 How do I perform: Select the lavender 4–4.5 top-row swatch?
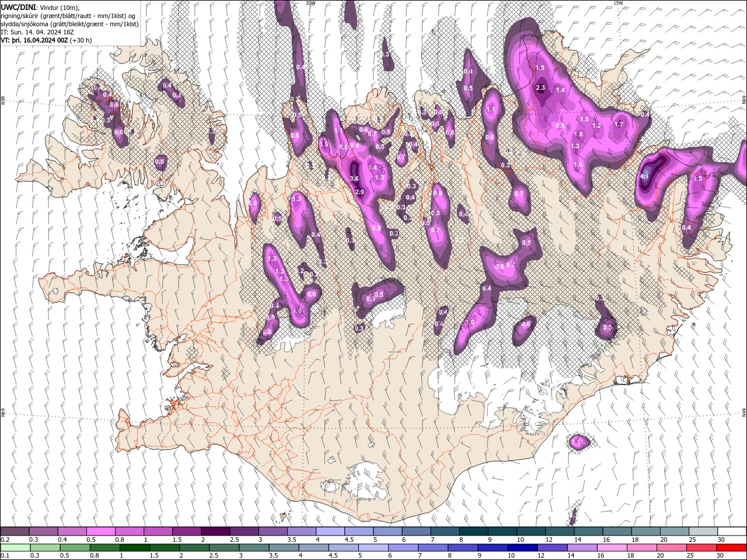point(330,531)
